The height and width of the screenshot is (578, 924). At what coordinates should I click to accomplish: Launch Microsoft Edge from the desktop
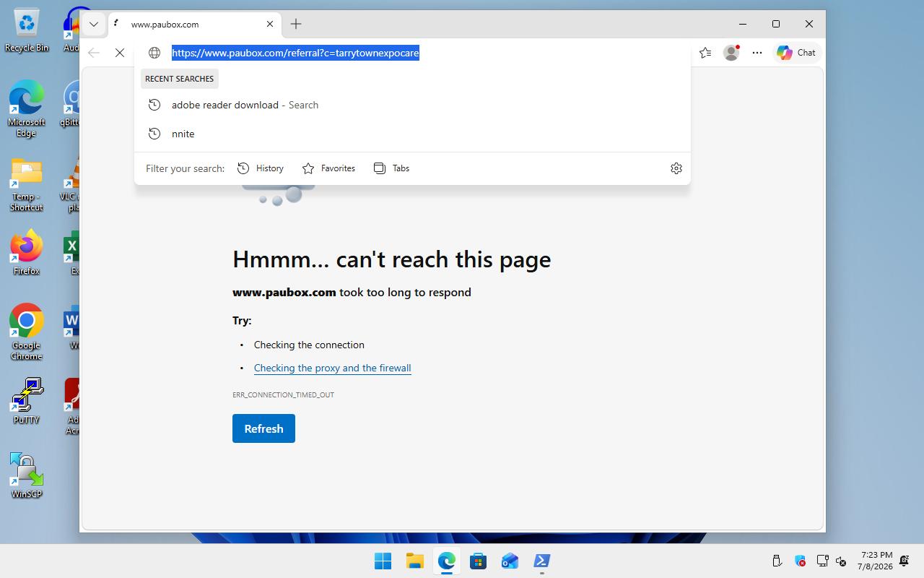pyautogui.click(x=27, y=108)
